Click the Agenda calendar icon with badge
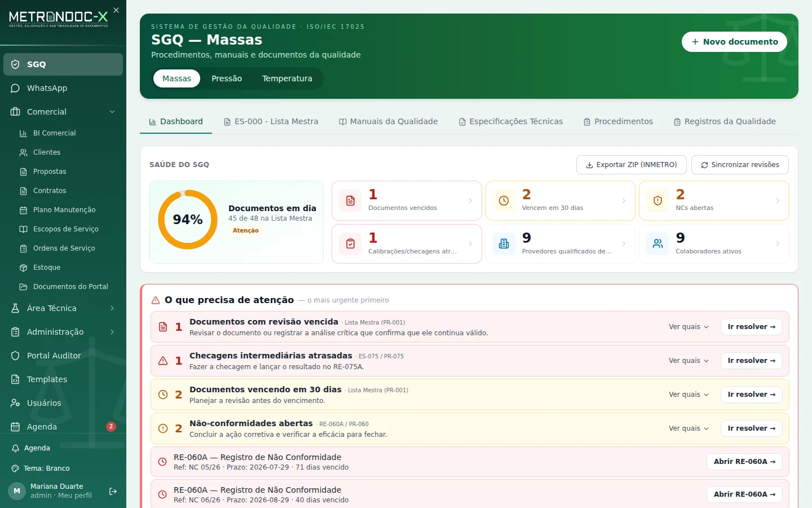This screenshot has width=812, height=508. click(x=15, y=427)
